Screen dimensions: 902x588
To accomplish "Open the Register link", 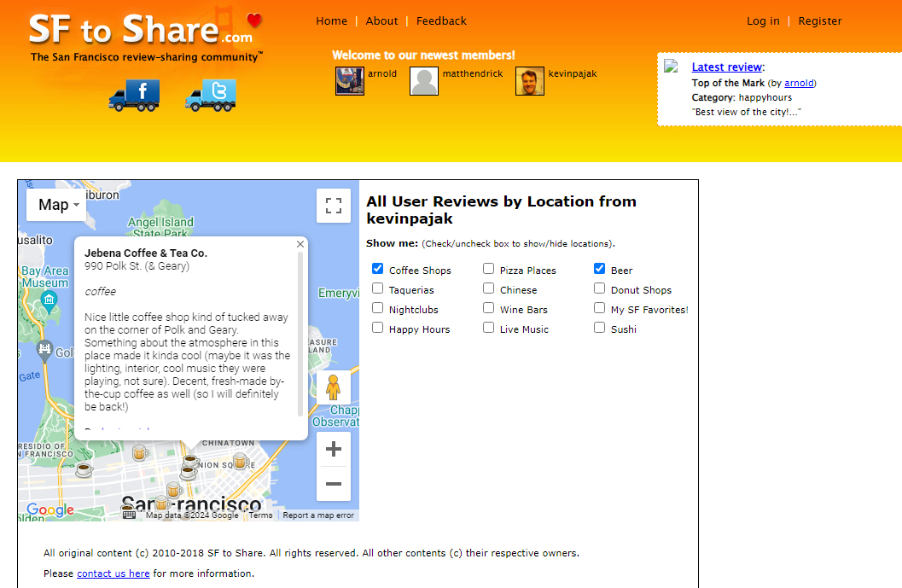I will [x=819, y=20].
